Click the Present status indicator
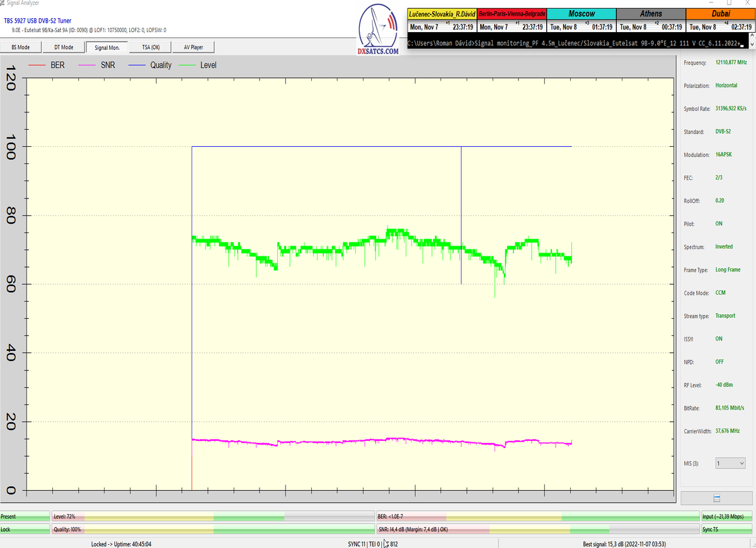Screen dimensions: 756x548 [25, 517]
